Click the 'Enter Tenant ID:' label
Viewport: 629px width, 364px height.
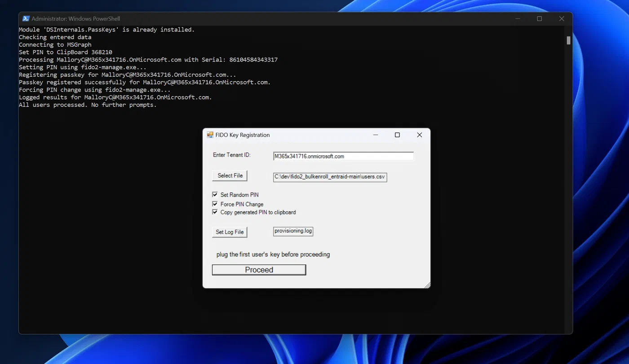(x=232, y=155)
